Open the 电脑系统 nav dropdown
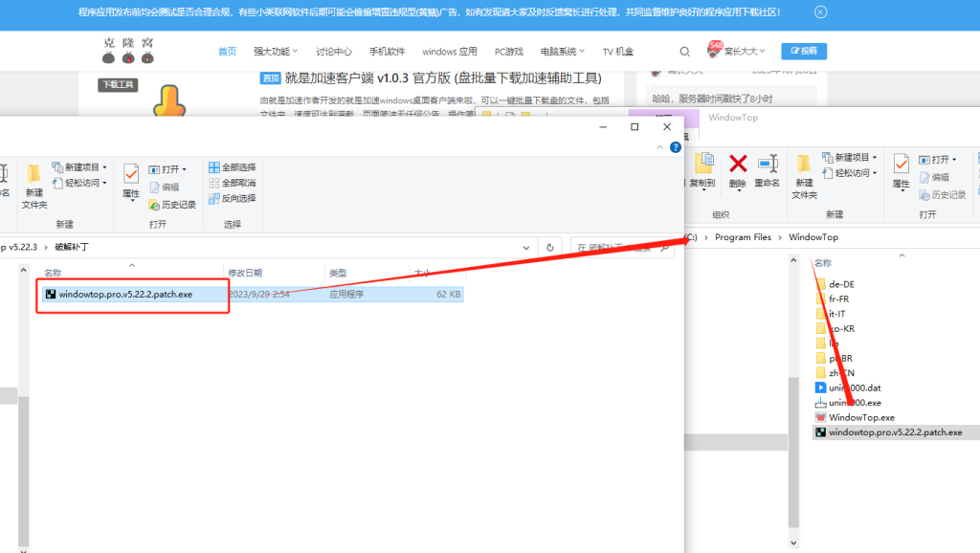 coord(563,52)
